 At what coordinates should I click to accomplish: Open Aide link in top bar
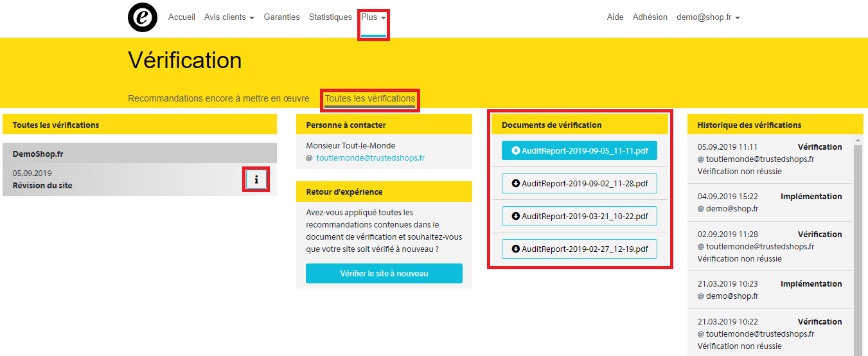616,17
